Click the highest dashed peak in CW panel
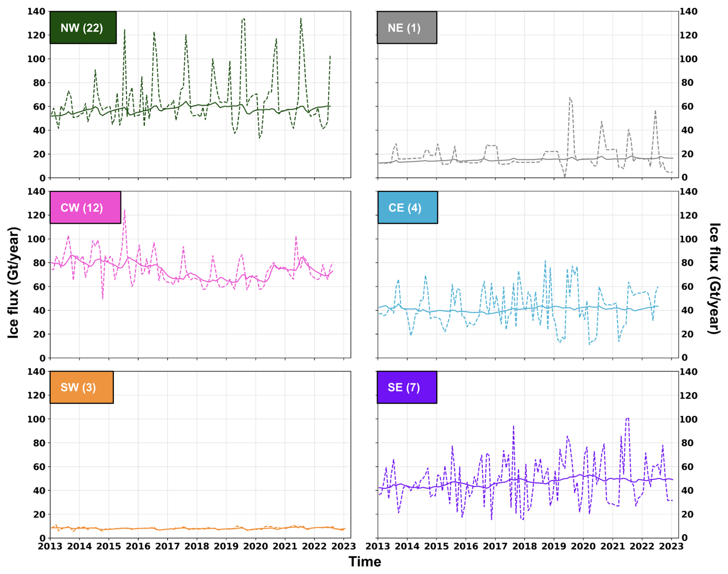The image size is (728, 574). pyautogui.click(x=124, y=210)
